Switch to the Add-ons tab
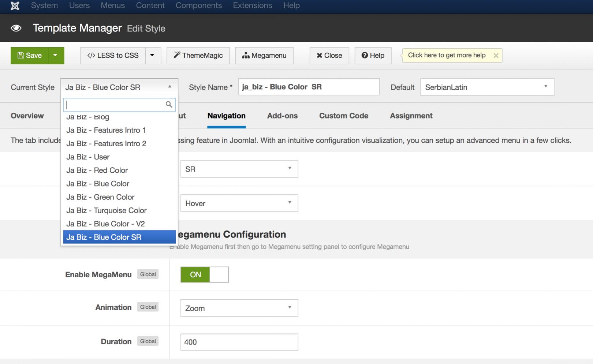Viewport: 593px width, 364px height. point(282,116)
